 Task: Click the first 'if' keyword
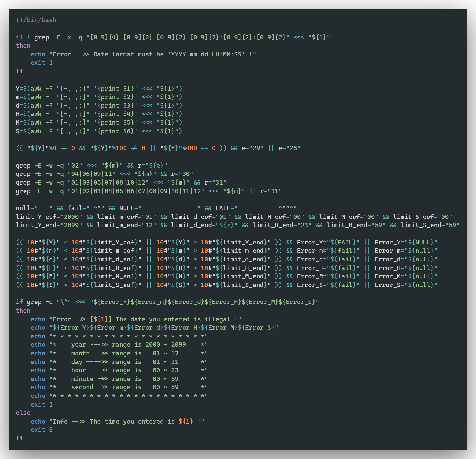(19, 37)
